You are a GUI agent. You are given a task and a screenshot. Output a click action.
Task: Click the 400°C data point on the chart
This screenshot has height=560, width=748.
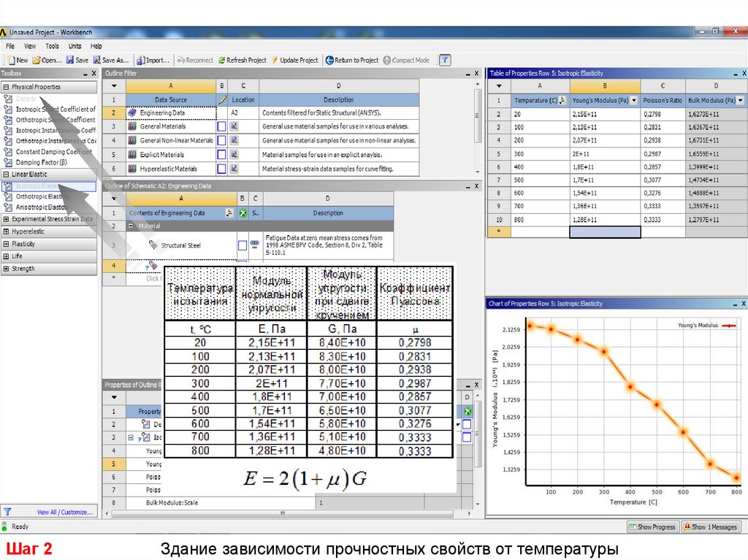630,387
